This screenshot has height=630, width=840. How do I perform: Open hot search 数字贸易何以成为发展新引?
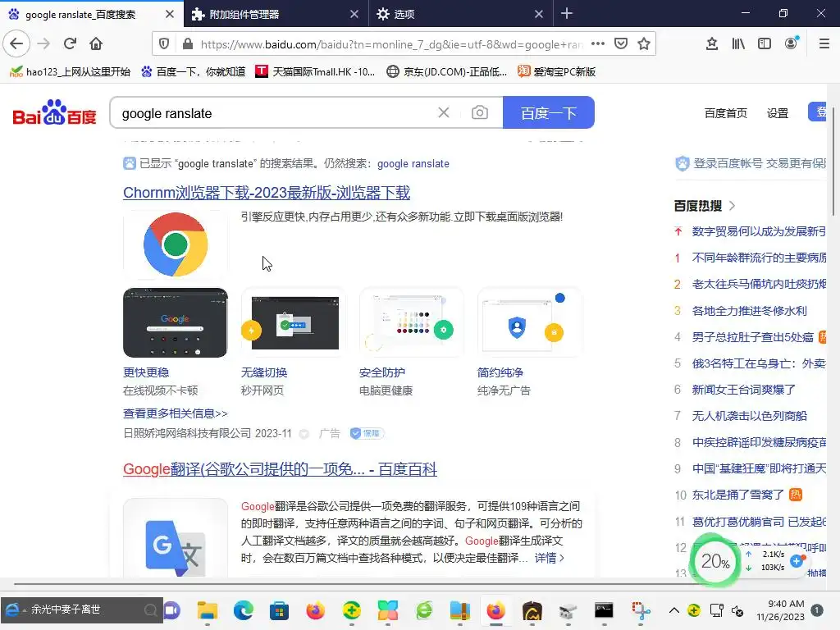click(x=759, y=231)
